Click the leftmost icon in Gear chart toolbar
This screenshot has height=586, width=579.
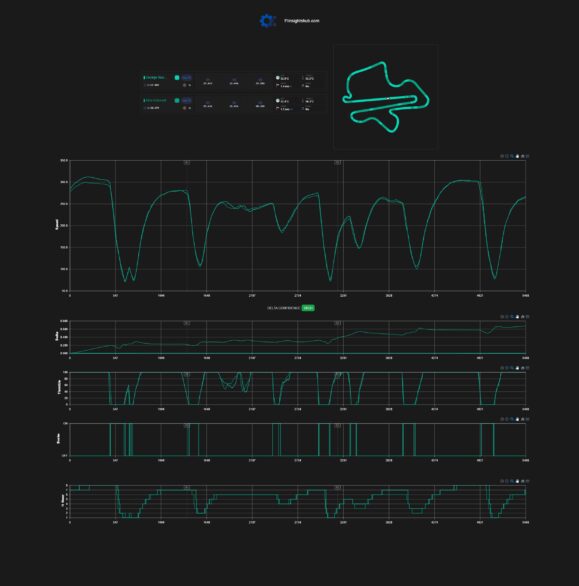502,481
